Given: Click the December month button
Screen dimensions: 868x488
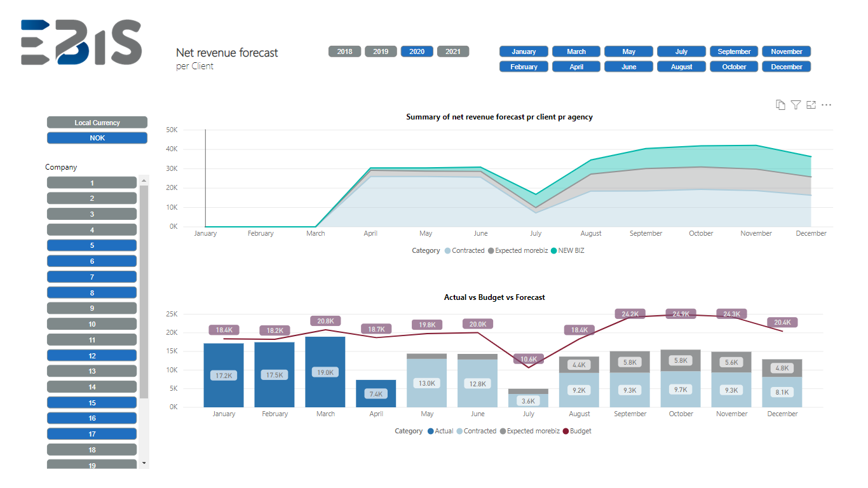Looking at the screenshot, I should 787,67.
